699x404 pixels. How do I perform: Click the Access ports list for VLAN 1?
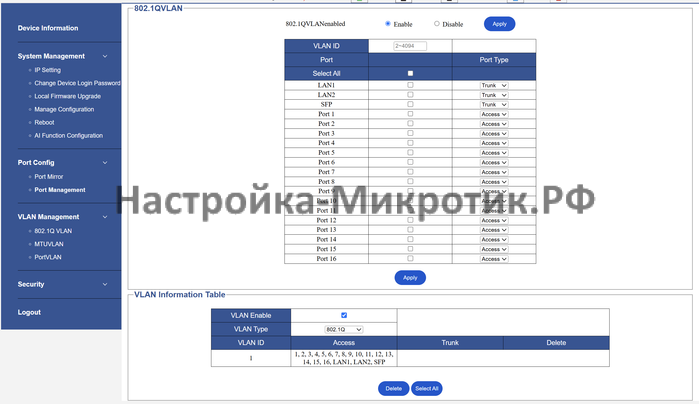pos(344,358)
